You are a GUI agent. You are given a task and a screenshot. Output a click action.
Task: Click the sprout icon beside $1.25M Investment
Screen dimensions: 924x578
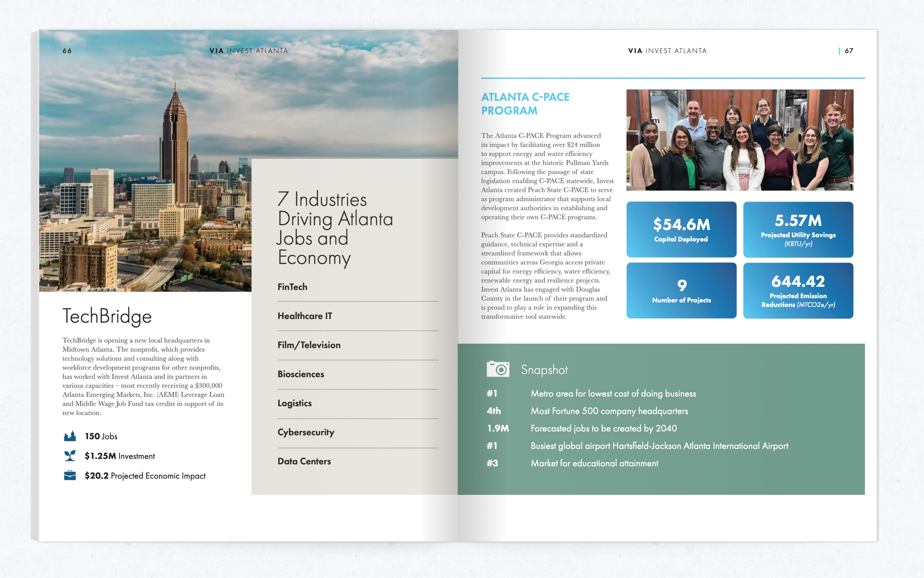(x=69, y=456)
